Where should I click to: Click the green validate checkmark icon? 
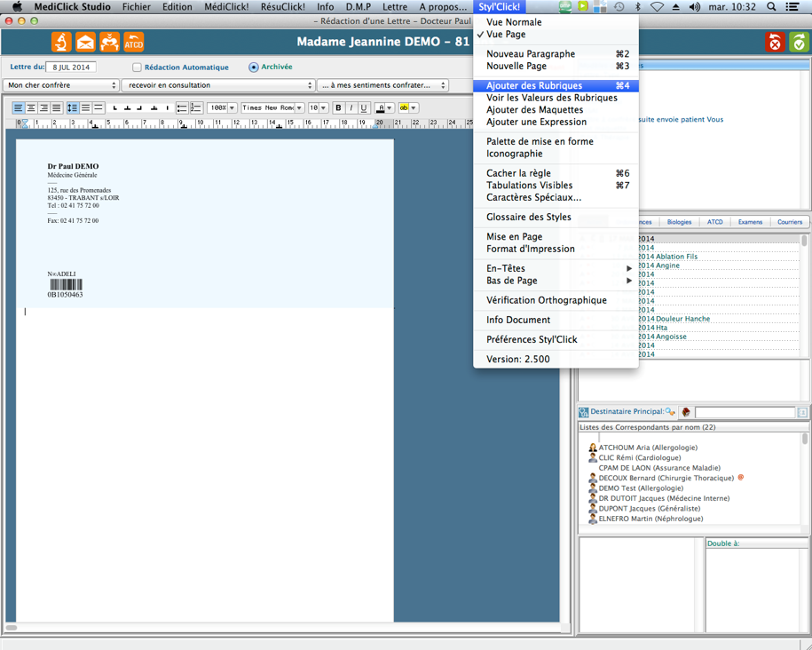(799, 42)
